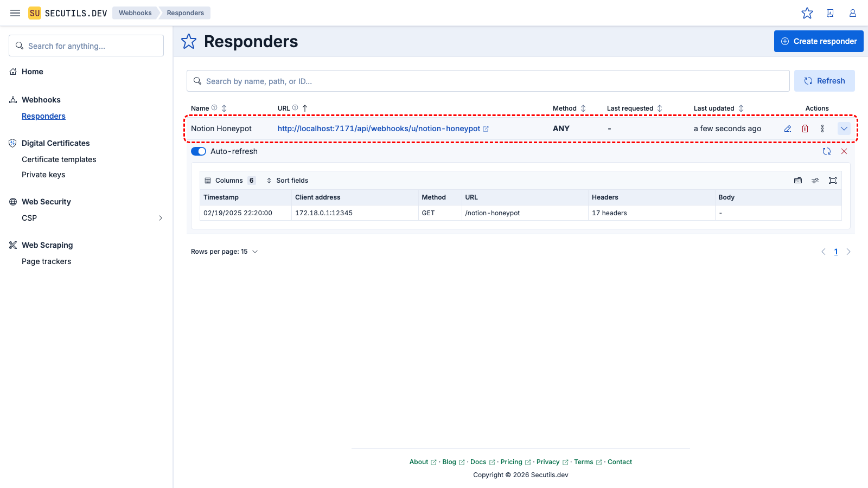This screenshot has width=868, height=488.
Task: Close the requests panel with the red X
Action: click(x=844, y=151)
